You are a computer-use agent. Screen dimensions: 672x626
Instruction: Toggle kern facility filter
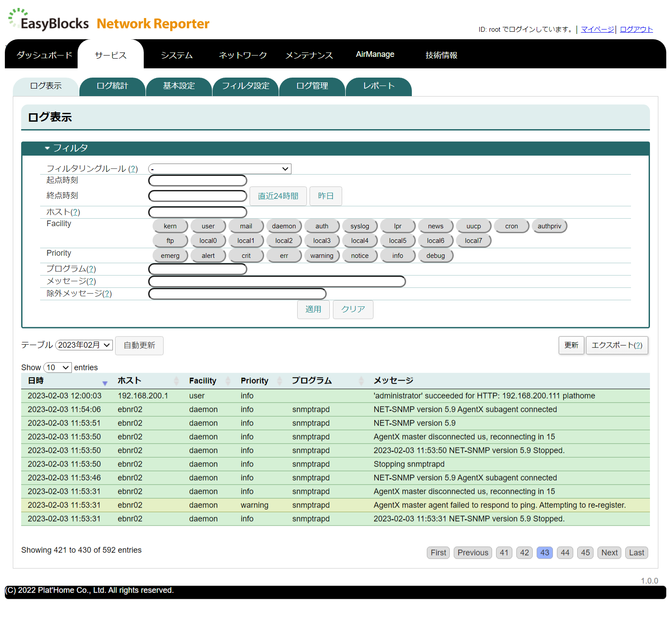170,226
